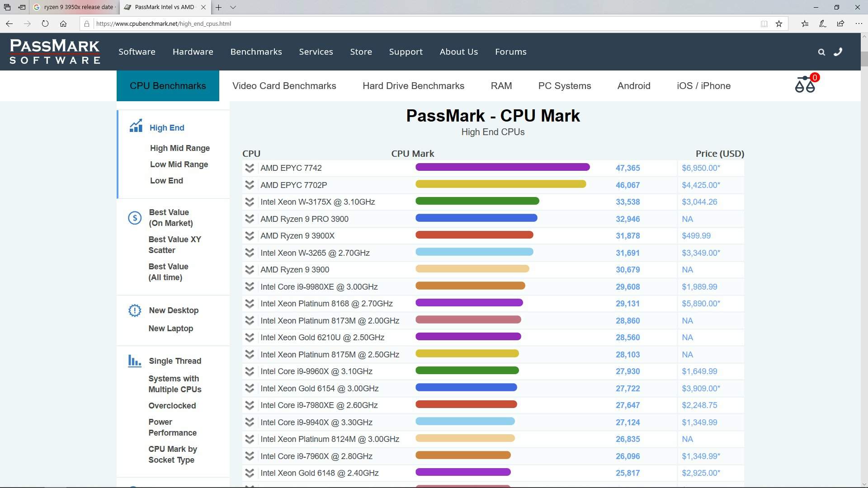Open the High Mid Range sidebar link
Screen dimensions: 868x488
click(x=180, y=148)
